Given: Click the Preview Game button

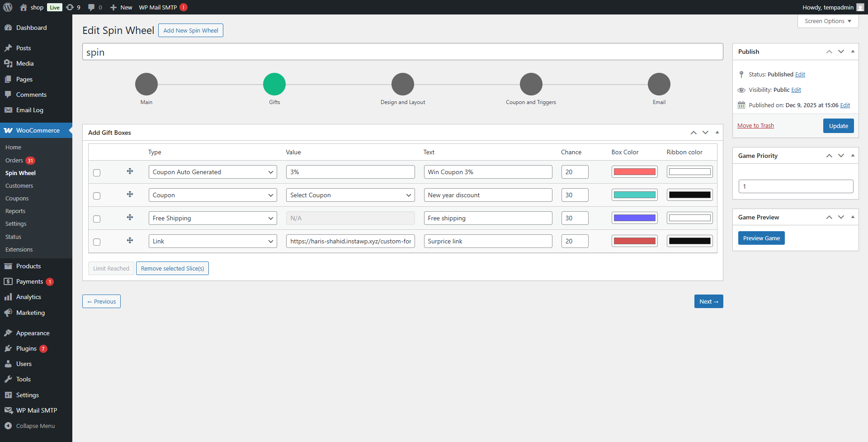Looking at the screenshot, I should coord(761,238).
